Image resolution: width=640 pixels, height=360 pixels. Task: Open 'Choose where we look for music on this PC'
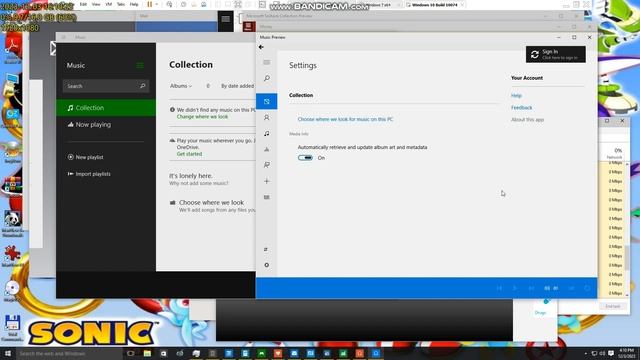pyautogui.click(x=345, y=119)
